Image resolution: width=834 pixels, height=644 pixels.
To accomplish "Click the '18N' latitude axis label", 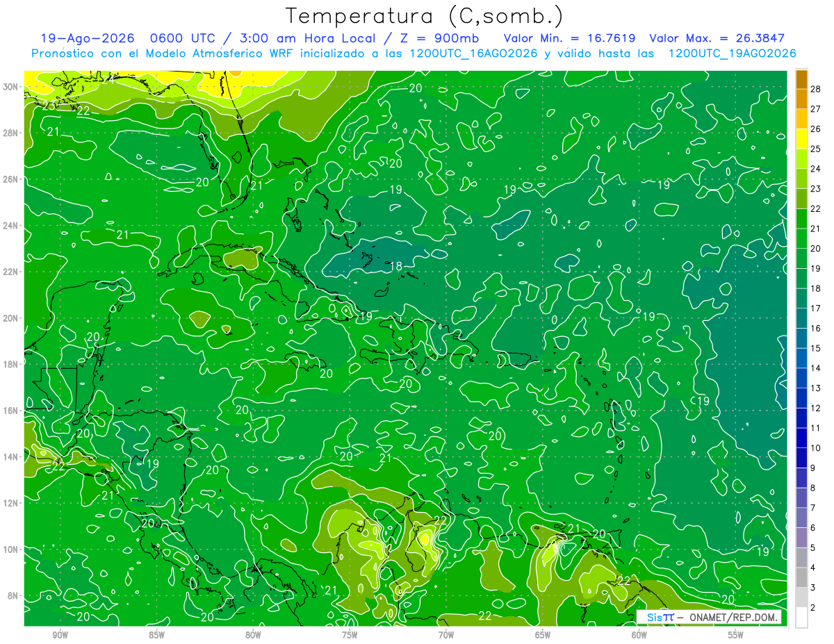I will (10, 364).
